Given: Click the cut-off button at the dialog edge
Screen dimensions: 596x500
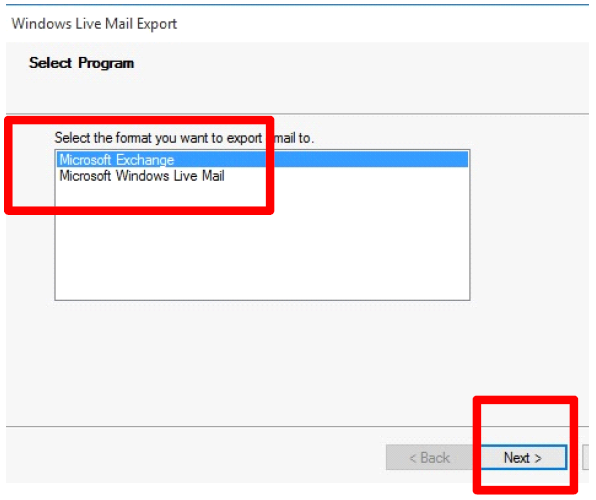Looking at the screenshot, I should [x=586, y=457].
